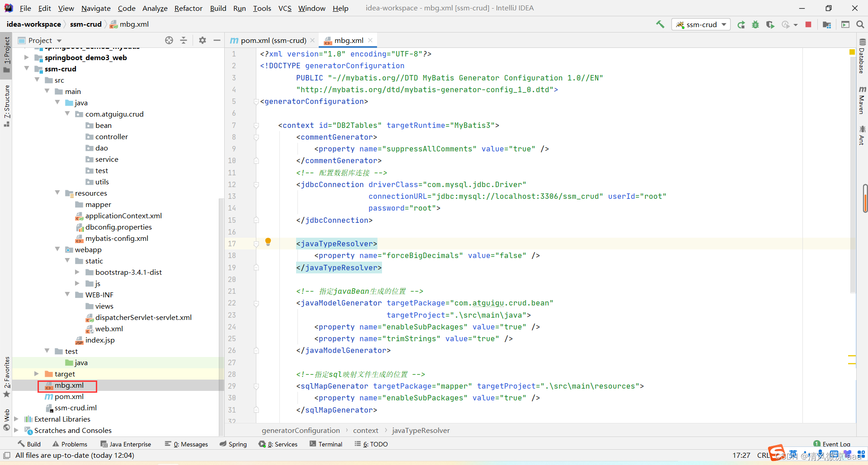
Task: Click the red Stop icon
Action: pyautogui.click(x=808, y=24)
